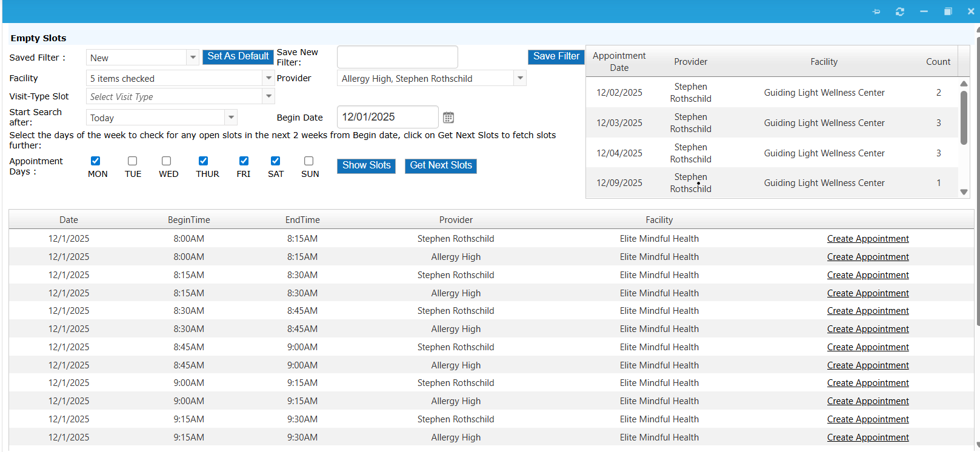Pin the Empty Slots window
980x452 pixels.
point(876,12)
